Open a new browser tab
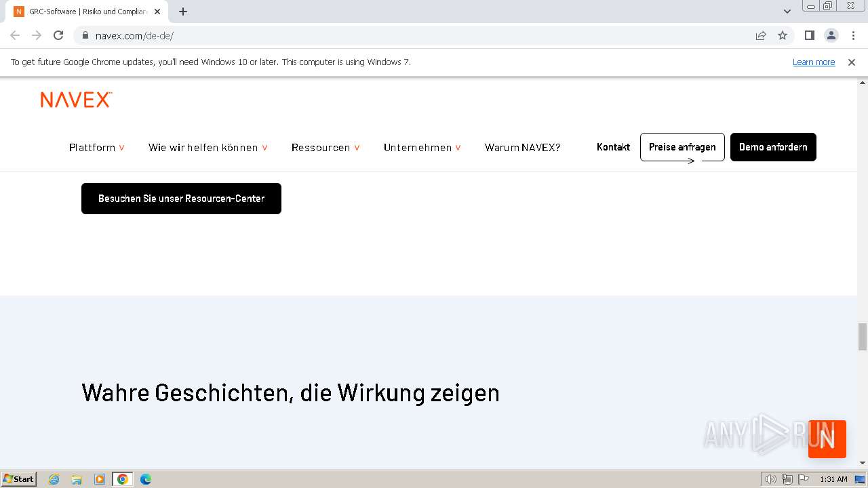 182,12
